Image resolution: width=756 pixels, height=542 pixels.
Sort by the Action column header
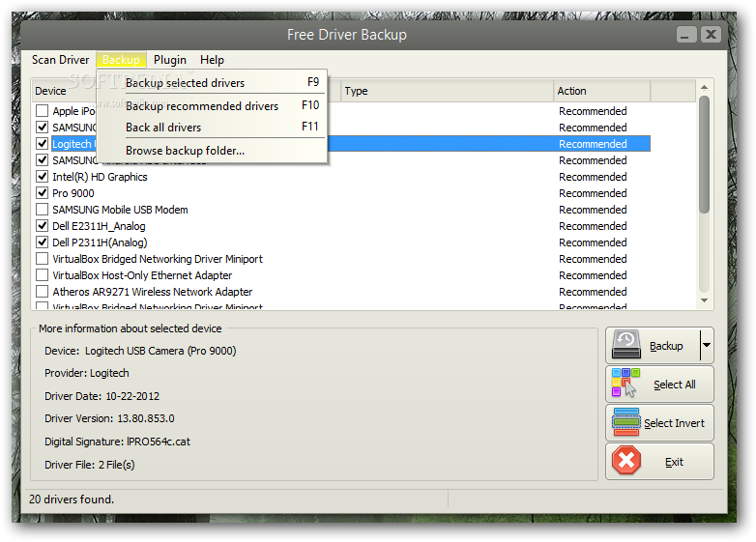point(601,91)
